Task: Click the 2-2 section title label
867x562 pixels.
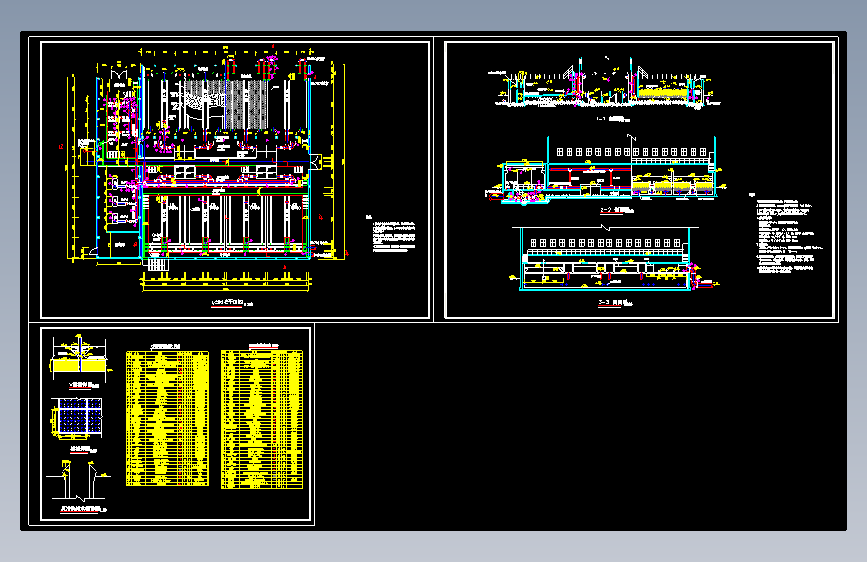Action: click(617, 211)
